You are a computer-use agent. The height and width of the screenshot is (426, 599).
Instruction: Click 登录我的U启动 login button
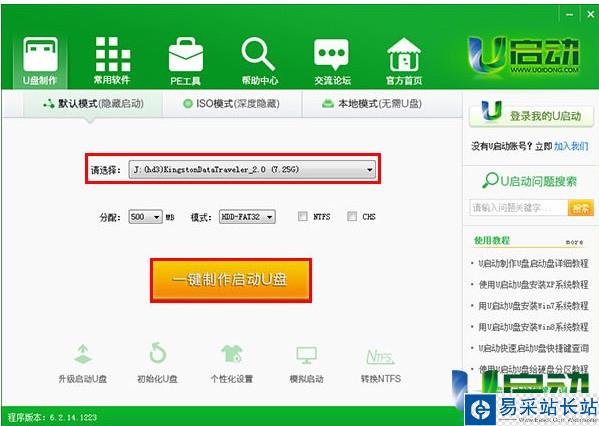tap(531, 115)
